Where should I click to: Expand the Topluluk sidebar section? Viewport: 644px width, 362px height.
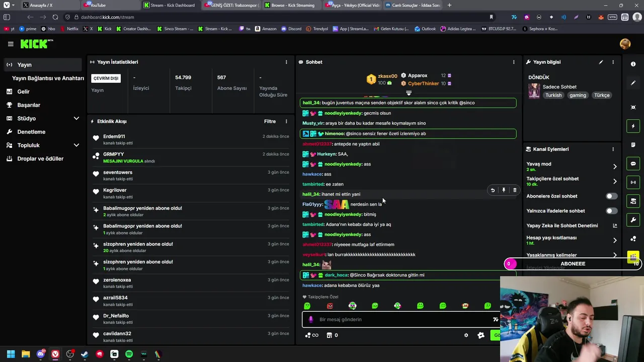[x=76, y=145]
